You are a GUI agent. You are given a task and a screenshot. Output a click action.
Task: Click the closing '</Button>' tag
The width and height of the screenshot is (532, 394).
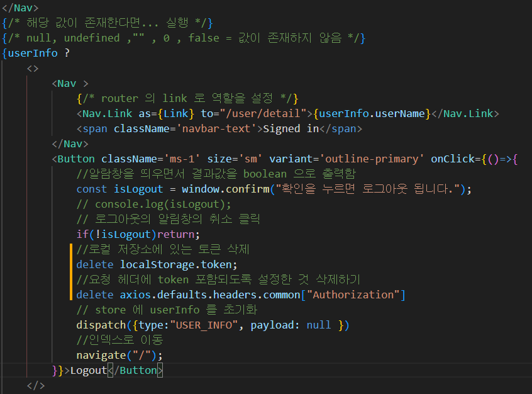(135, 370)
